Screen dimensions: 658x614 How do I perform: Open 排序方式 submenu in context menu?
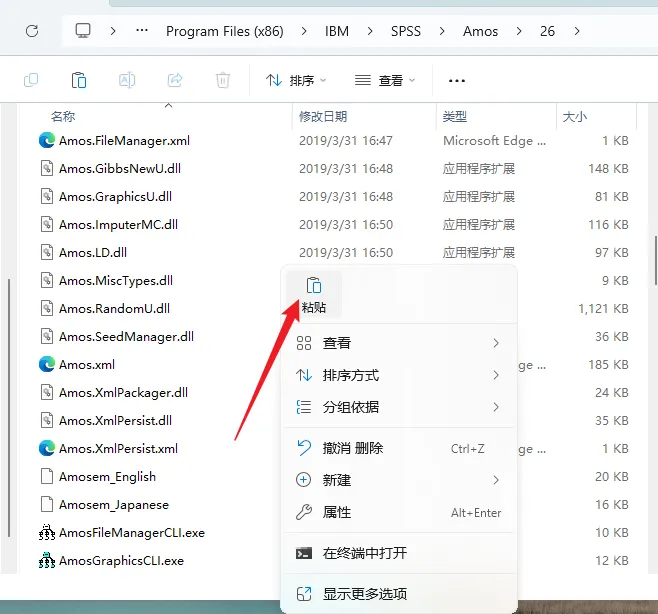399,375
